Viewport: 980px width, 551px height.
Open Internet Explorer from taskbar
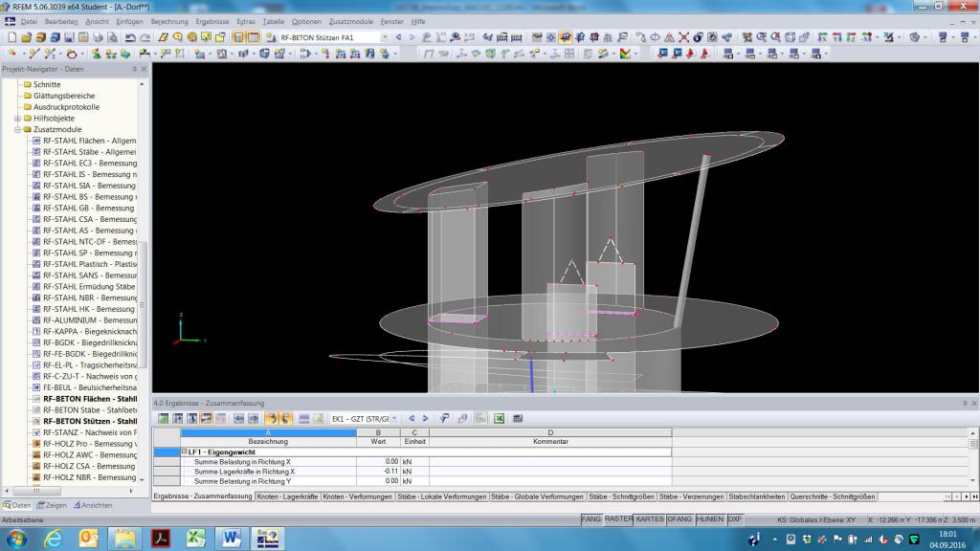tap(54, 538)
